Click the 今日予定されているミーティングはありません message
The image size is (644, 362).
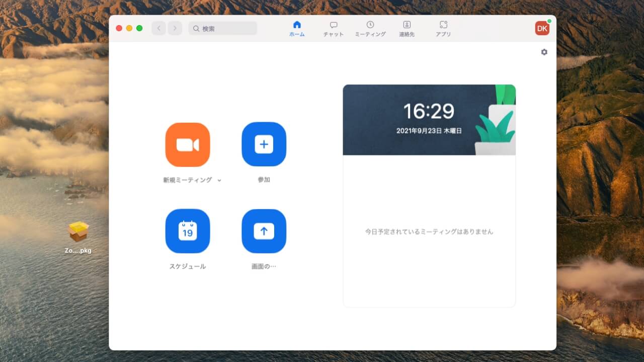pos(429,232)
